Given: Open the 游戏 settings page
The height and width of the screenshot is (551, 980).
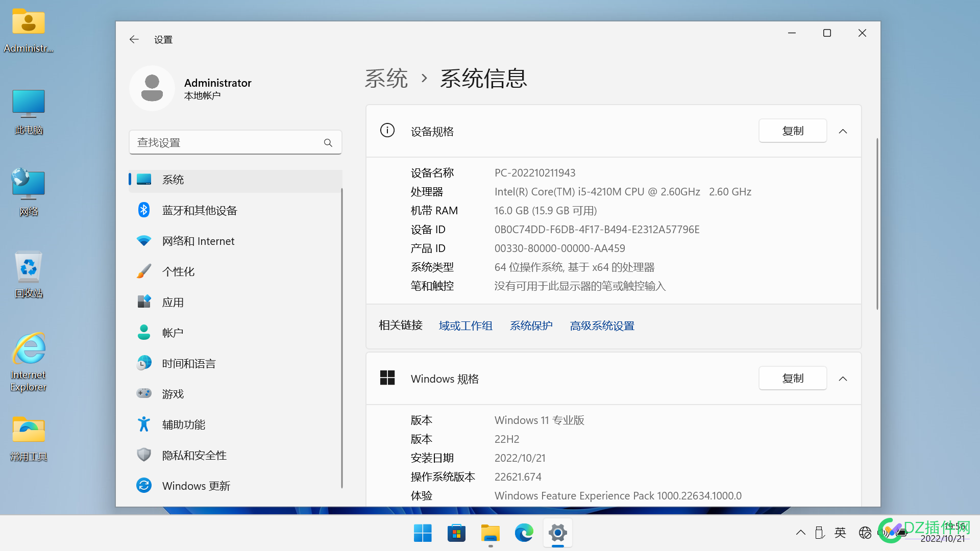Looking at the screenshot, I should [x=235, y=394].
